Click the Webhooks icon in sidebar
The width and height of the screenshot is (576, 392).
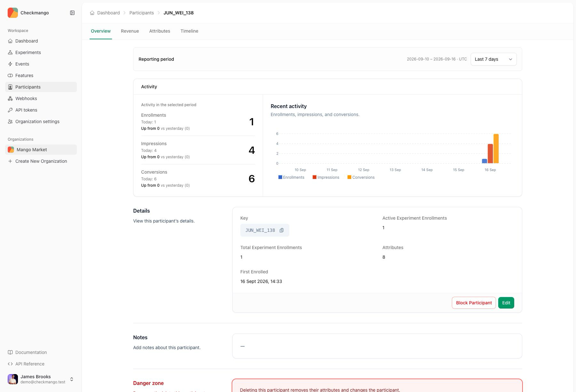(10, 98)
